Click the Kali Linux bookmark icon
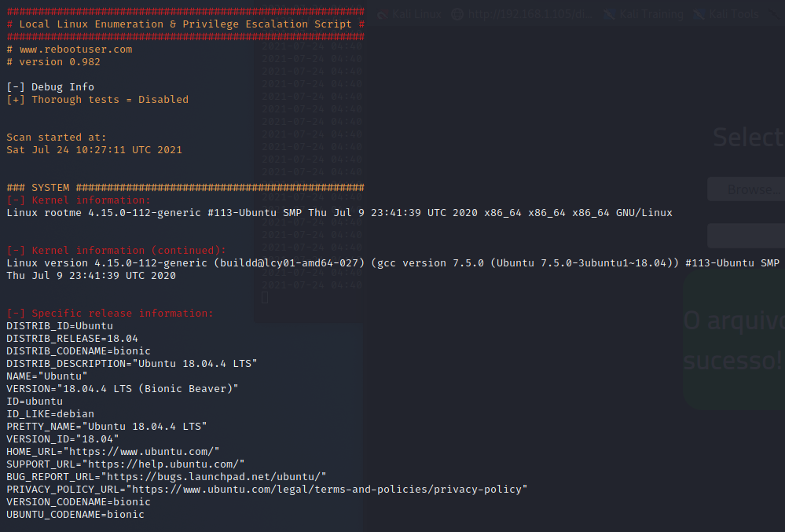Image resolution: width=785 pixels, height=532 pixels. pos(382,14)
